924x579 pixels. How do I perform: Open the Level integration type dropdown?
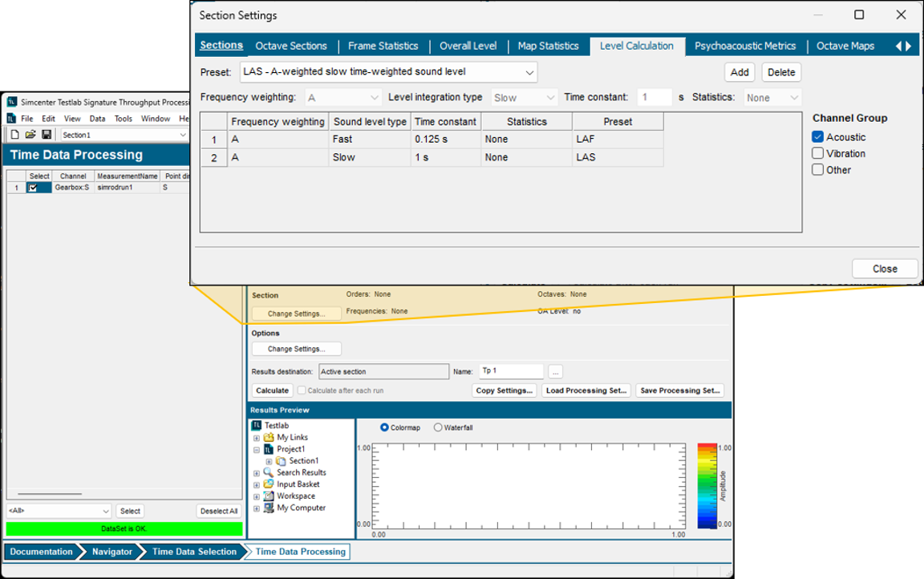pyautogui.click(x=550, y=98)
